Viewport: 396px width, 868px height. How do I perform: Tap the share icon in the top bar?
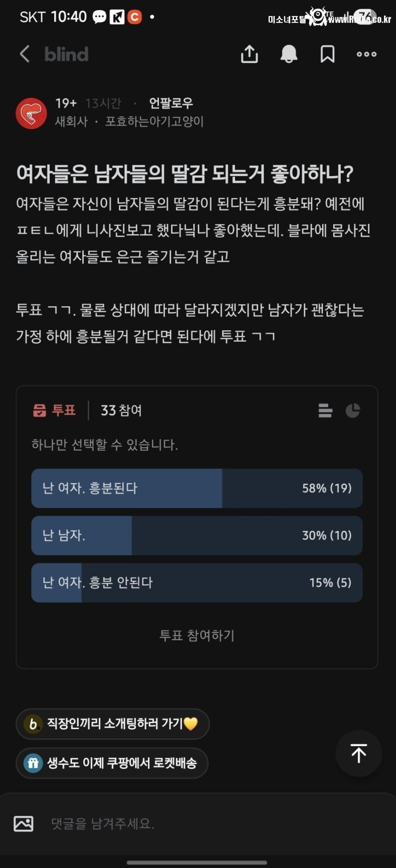[249, 54]
